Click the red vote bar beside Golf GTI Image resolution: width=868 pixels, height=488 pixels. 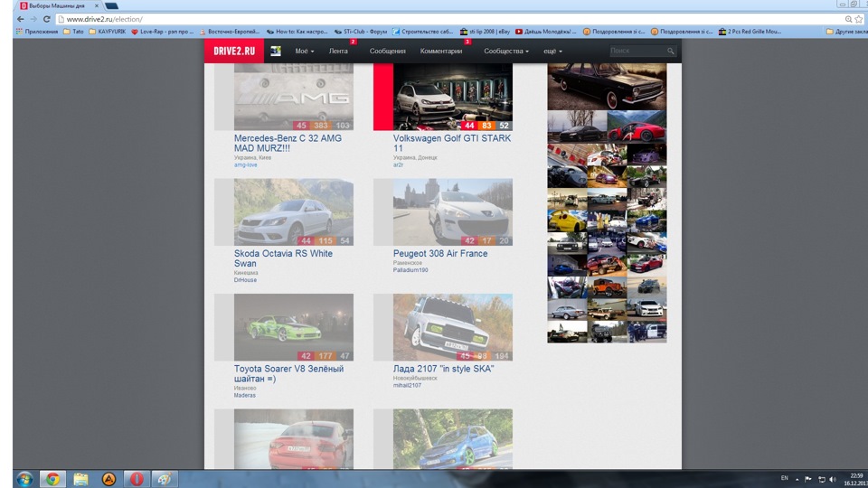coord(383,97)
